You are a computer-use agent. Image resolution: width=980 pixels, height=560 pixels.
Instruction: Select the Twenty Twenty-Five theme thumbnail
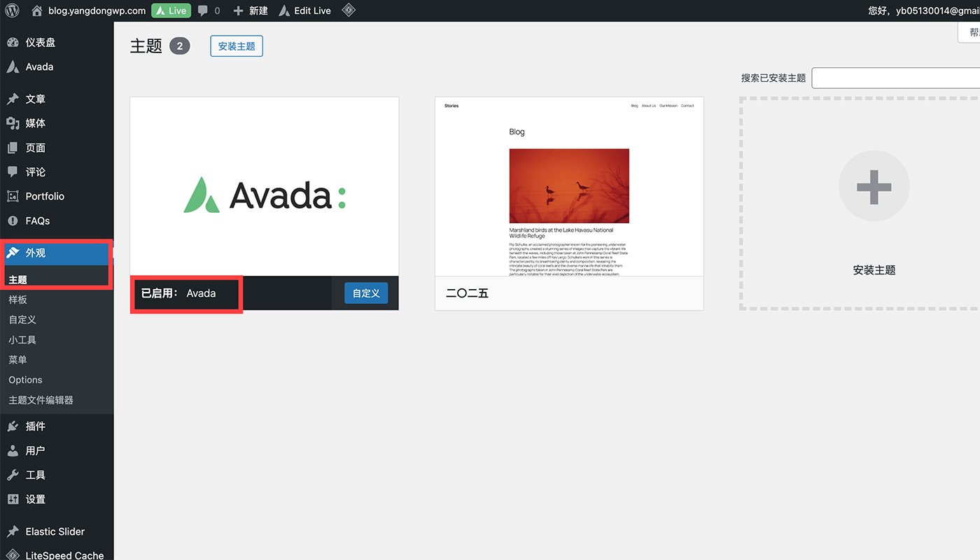click(569, 187)
